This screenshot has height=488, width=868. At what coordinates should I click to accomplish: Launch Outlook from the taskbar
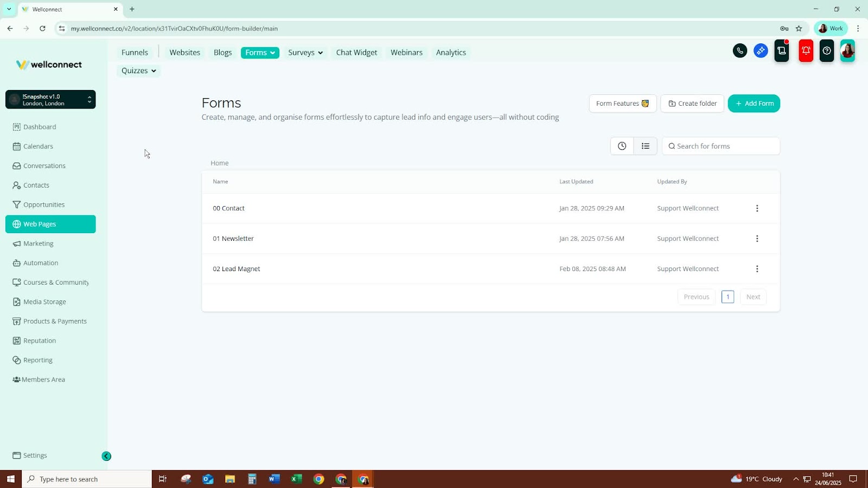pos(208,479)
